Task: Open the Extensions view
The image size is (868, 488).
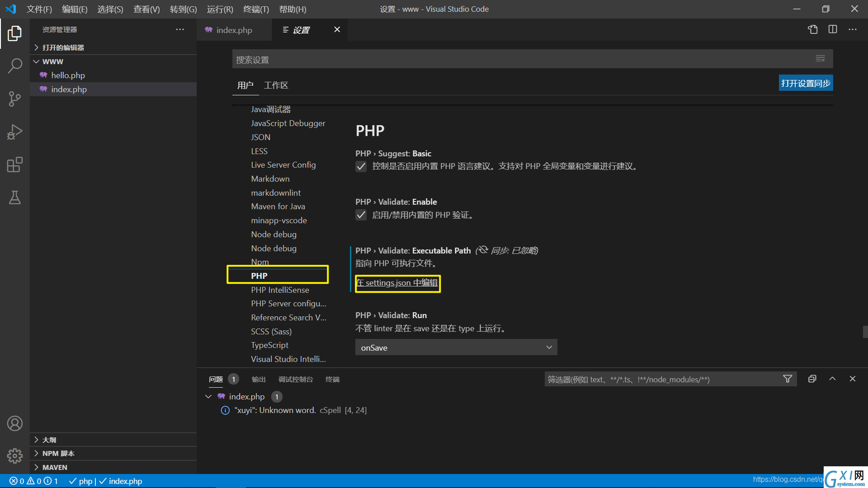Action: (14, 165)
